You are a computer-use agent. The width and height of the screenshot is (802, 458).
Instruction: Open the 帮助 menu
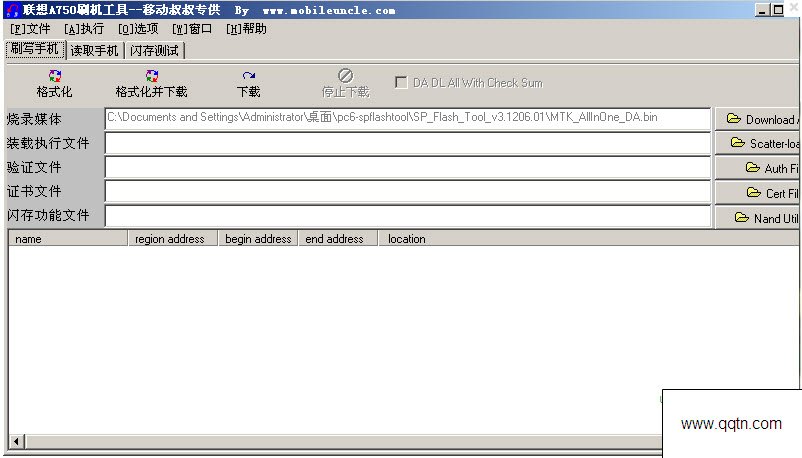(x=246, y=29)
